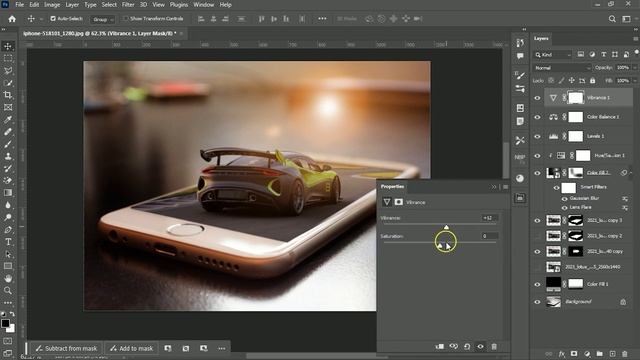This screenshot has height=360, width=640.
Task: Select the Zoom tool
Action: 8,291
